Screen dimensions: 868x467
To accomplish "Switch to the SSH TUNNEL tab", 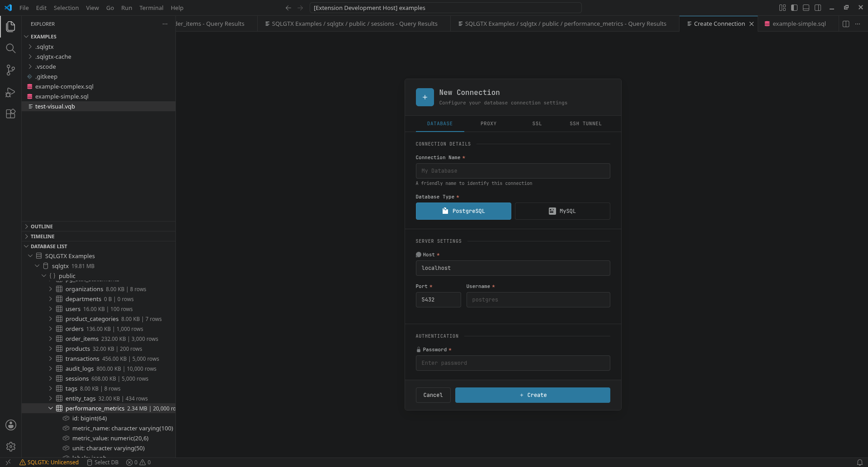I will 585,123.
